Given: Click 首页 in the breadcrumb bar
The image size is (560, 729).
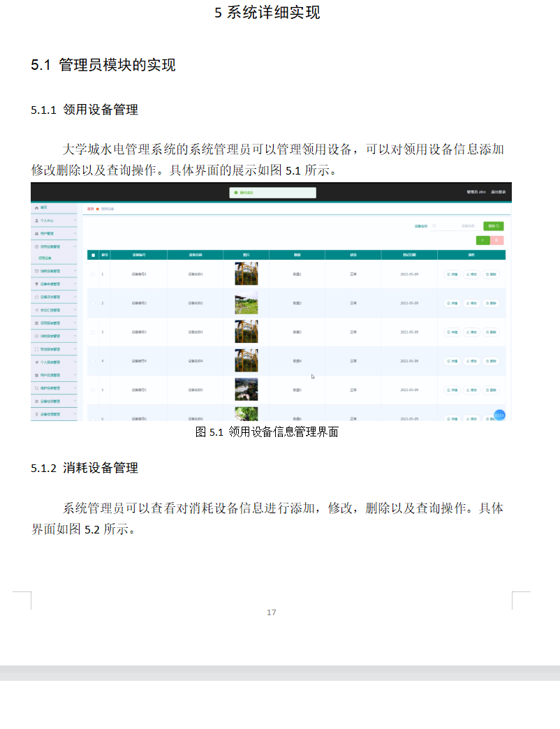Looking at the screenshot, I should (x=89, y=209).
